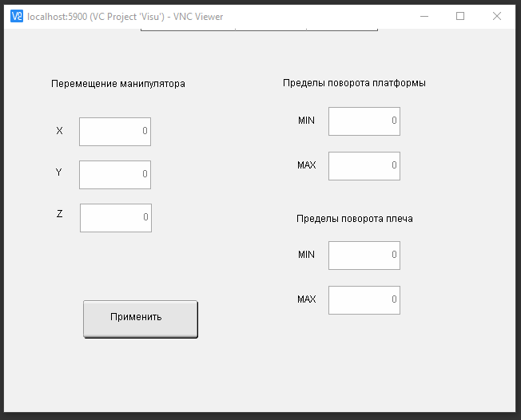521x420 pixels.
Task: Click the Y axis label
Action: coord(59,172)
